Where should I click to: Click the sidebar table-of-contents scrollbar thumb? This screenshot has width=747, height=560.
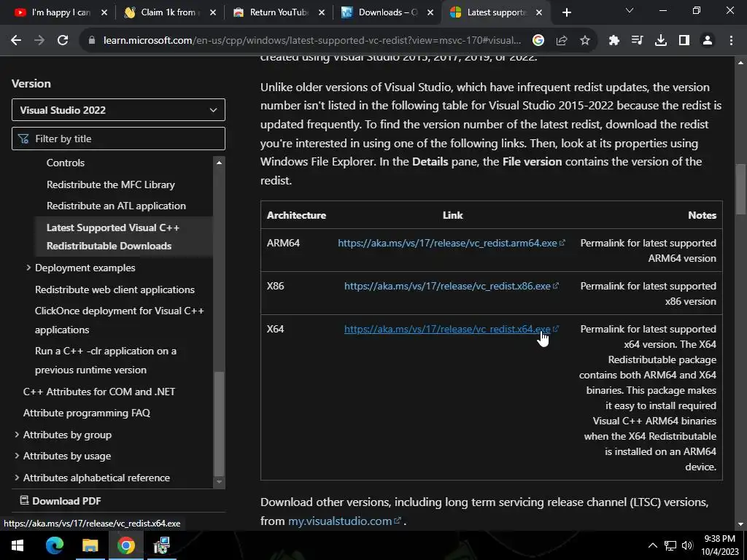[219, 424]
